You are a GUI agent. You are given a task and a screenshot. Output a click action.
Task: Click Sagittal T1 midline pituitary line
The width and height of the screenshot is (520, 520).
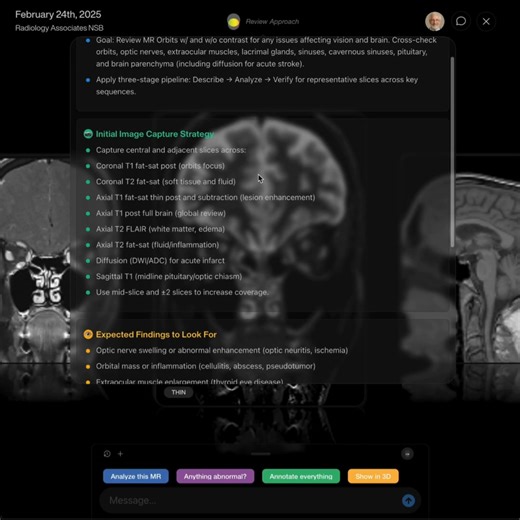tap(169, 276)
